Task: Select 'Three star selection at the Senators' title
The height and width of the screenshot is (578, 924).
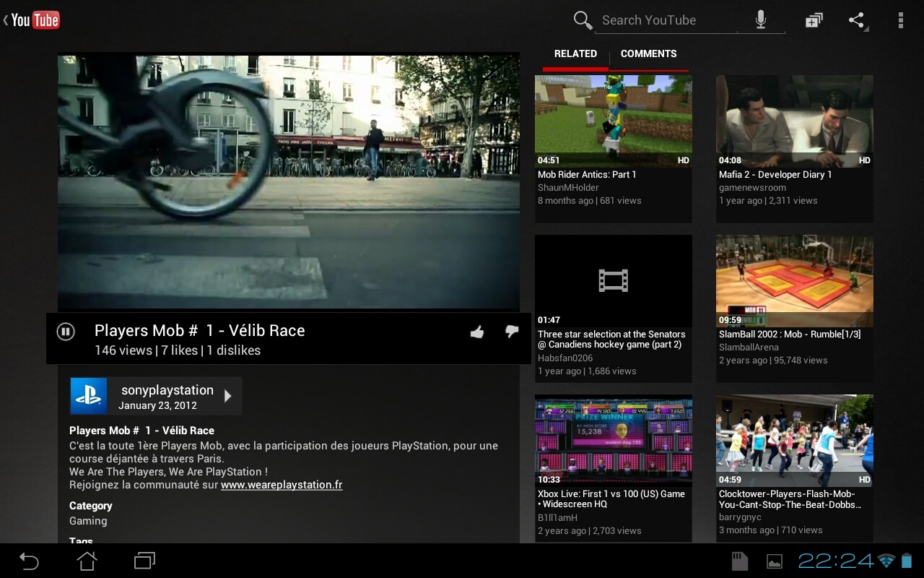Action: coord(611,340)
